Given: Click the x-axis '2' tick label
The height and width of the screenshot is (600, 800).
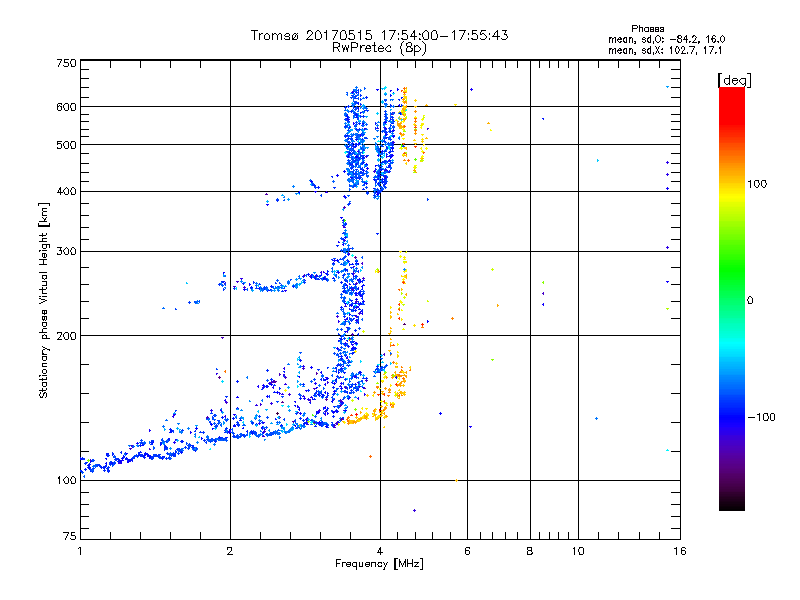Looking at the screenshot, I should tap(230, 551).
